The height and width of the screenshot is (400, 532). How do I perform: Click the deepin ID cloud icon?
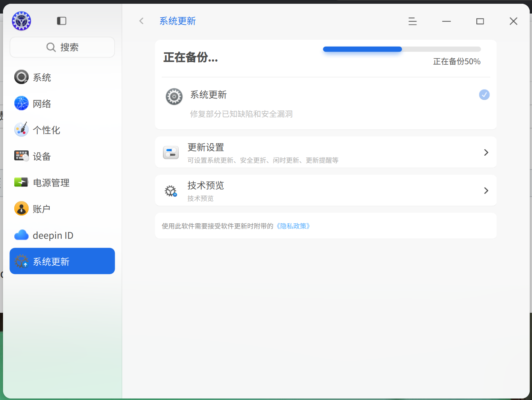pyautogui.click(x=21, y=235)
